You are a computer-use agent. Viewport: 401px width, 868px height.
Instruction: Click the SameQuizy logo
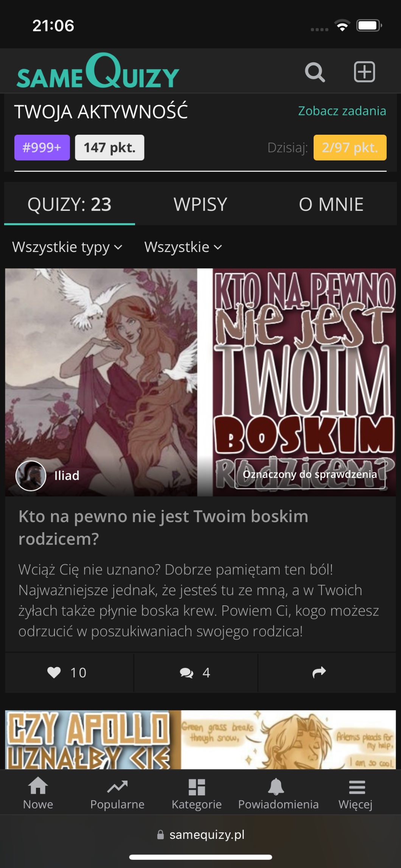[x=98, y=71]
